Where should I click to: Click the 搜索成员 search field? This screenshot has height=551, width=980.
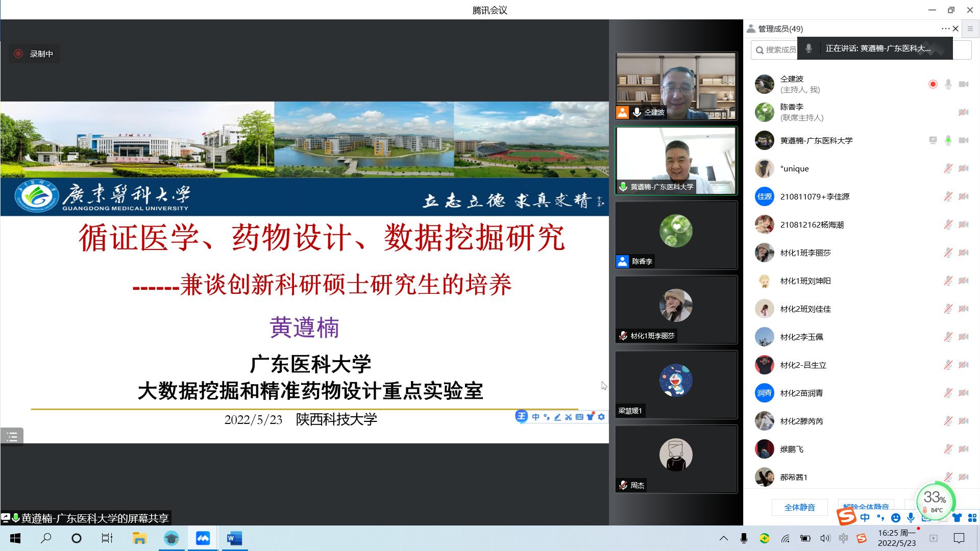[x=776, y=49]
